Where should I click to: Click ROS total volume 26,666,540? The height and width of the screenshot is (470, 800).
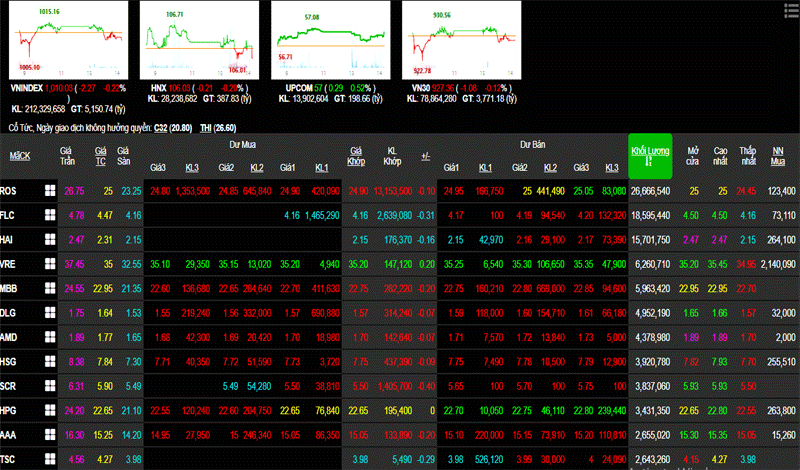coord(651,191)
